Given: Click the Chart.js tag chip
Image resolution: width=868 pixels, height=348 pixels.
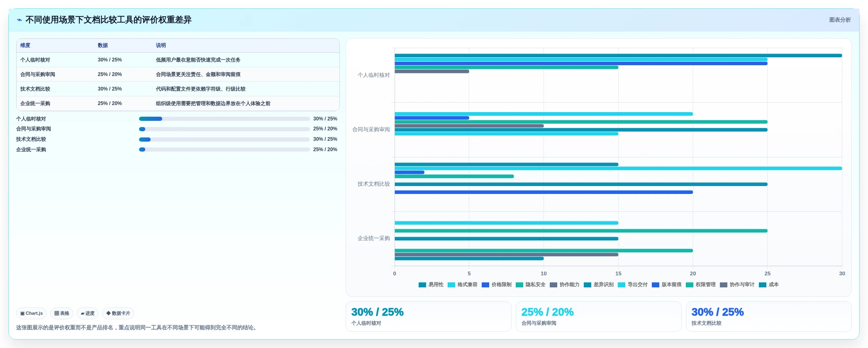Looking at the screenshot, I should [32, 314].
